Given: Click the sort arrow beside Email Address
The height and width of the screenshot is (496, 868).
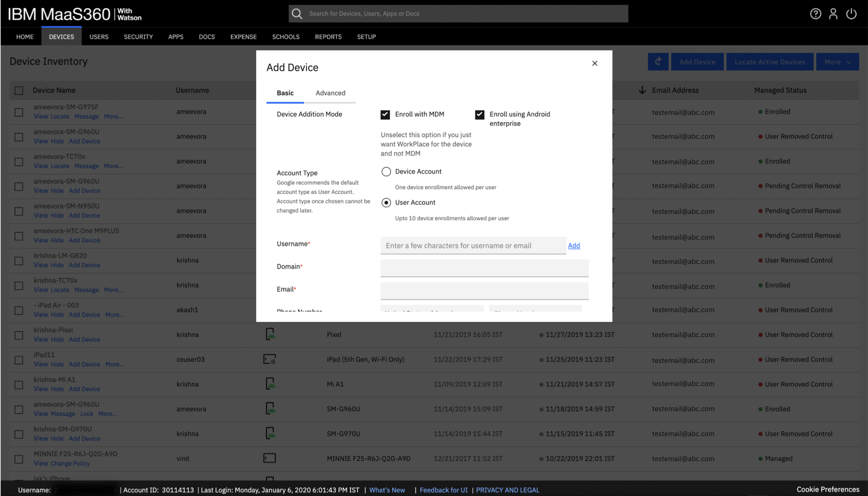Looking at the screenshot, I should click(x=642, y=90).
